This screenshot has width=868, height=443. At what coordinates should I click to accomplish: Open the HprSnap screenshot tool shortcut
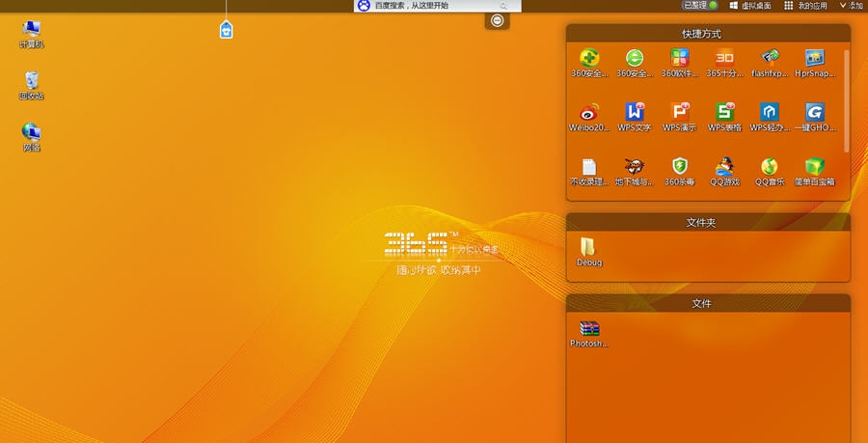click(814, 63)
